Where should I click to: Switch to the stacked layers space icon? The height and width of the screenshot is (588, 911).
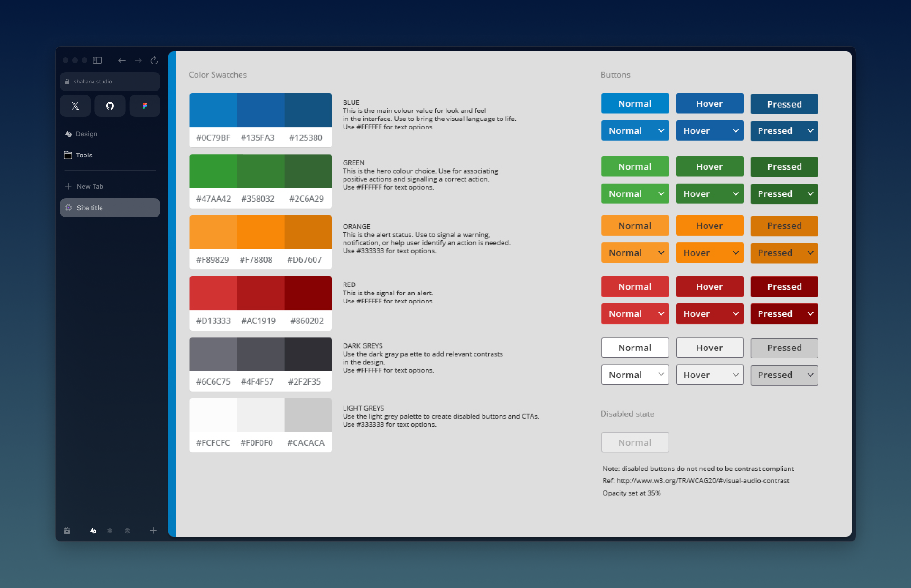(x=127, y=531)
